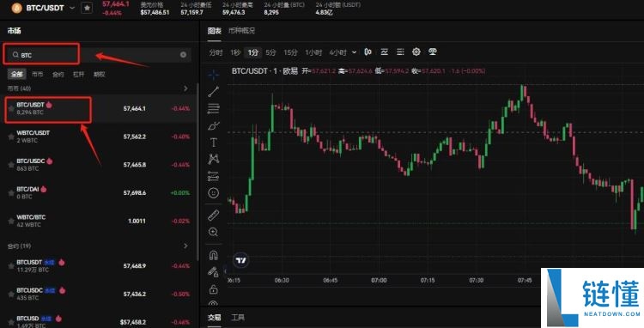The height and width of the screenshot is (328, 644).
Task: Open the forecast and measurement tool
Action: pos(213,176)
